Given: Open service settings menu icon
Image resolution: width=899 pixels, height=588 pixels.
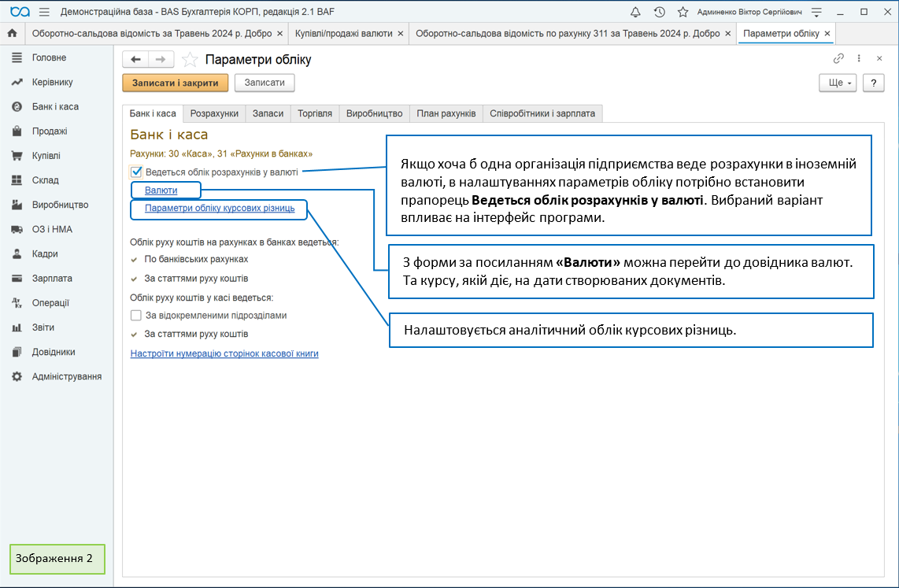Looking at the screenshot, I should pos(817,12).
